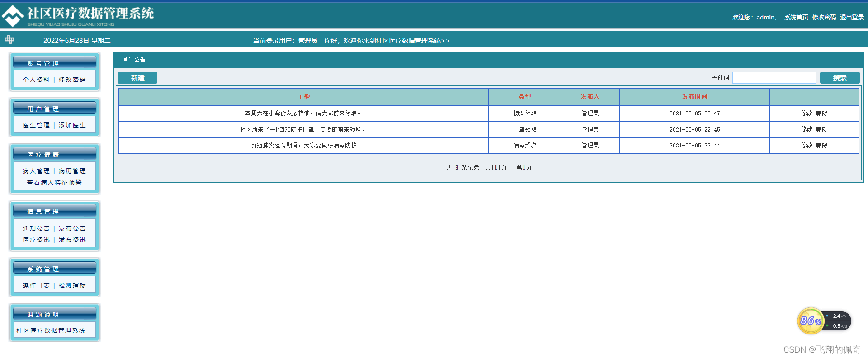Viewport: 868px width, 358px height.
Task: Open 医生管理 in the sidebar
Action: coord(36,125)
